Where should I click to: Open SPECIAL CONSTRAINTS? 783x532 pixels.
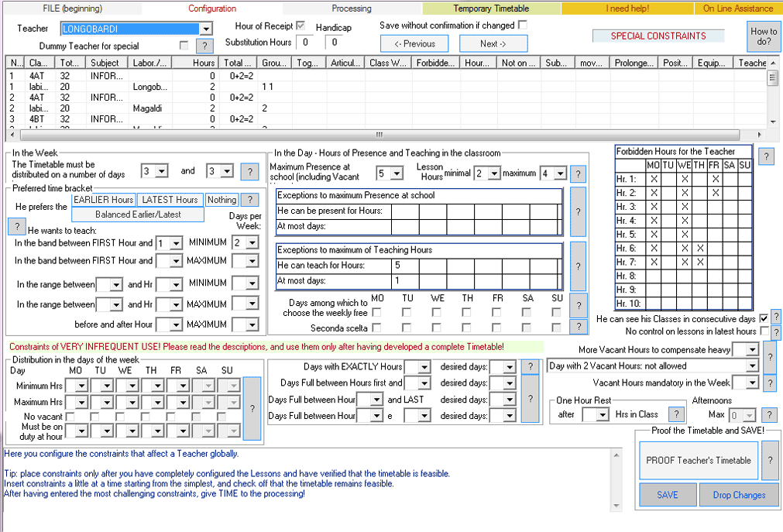coord(658,36)
